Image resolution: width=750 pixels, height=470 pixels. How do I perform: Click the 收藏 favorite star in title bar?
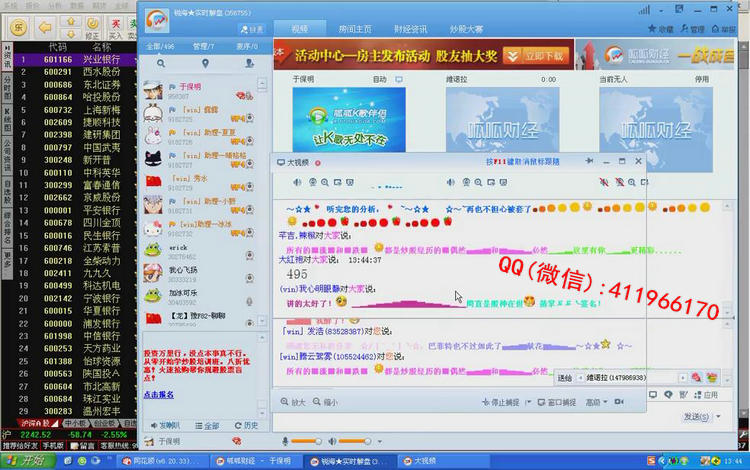pyautogui.click(x=661, y=29)
